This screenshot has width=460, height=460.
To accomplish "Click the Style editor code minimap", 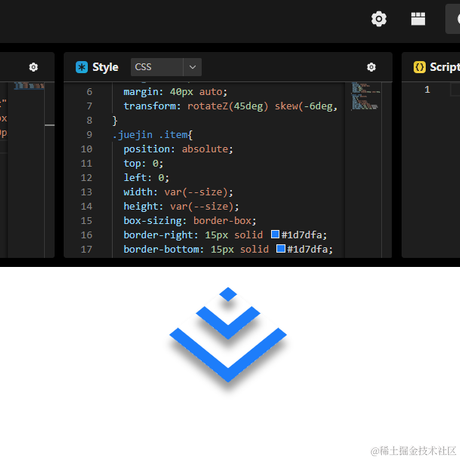I will [365, 96].
